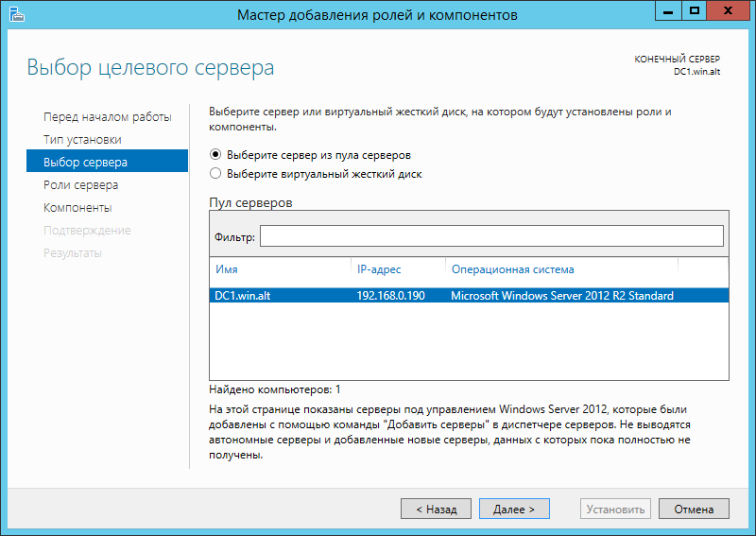Choose 'Выберите виртуальный жесткий диск' radio option
The height and width of the screenshot is (536, 756).
pos(215,174)
